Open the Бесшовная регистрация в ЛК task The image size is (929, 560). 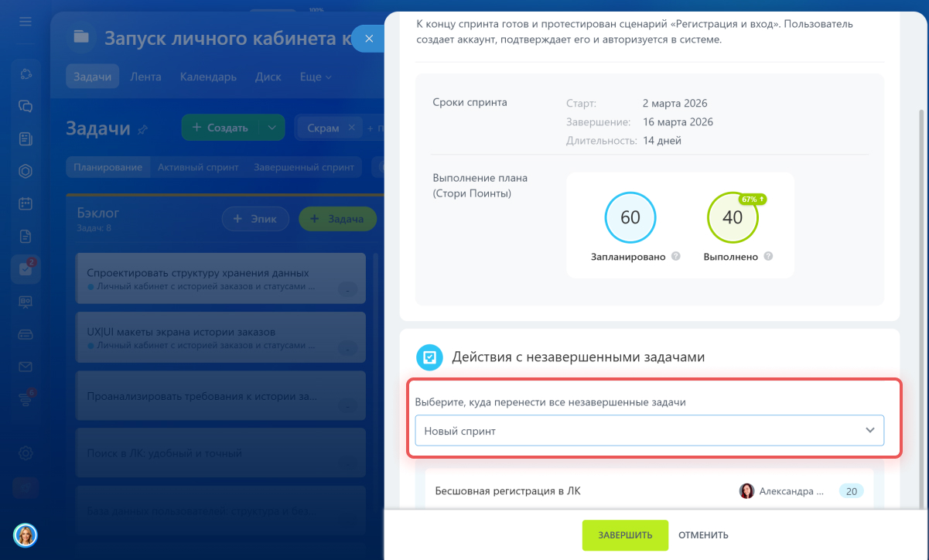(x=507, y=491)
